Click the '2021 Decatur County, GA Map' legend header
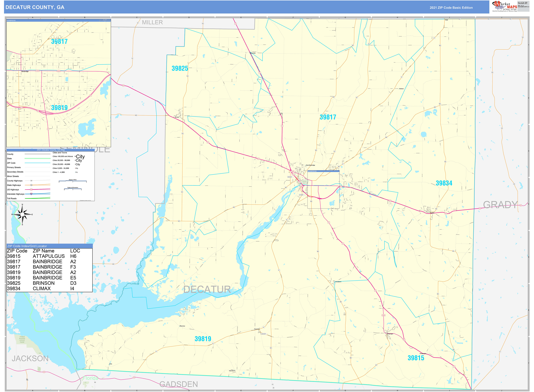The height and width of the screenshot is (392, 534). coord(51,150)
